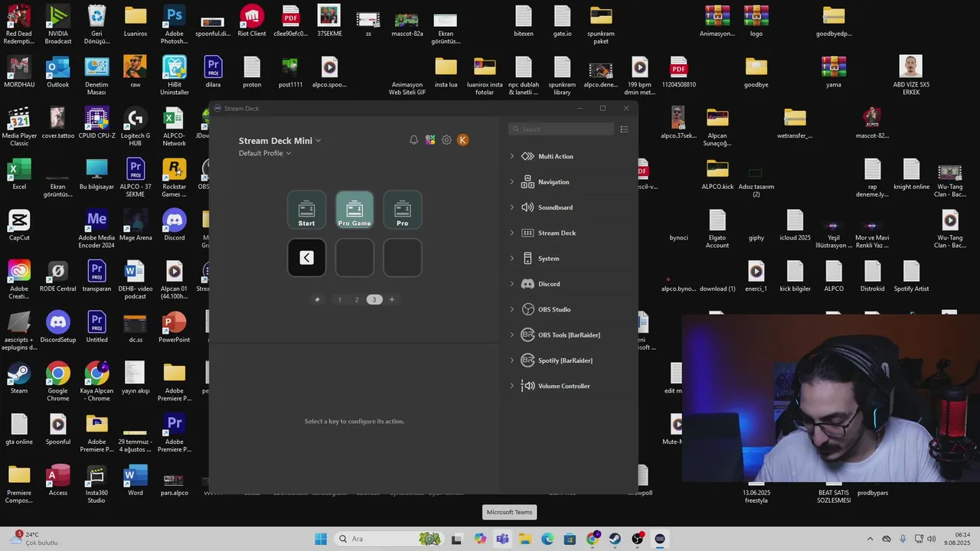
Task: Switch to page 1 of the deck
Action: click(340, 299)
